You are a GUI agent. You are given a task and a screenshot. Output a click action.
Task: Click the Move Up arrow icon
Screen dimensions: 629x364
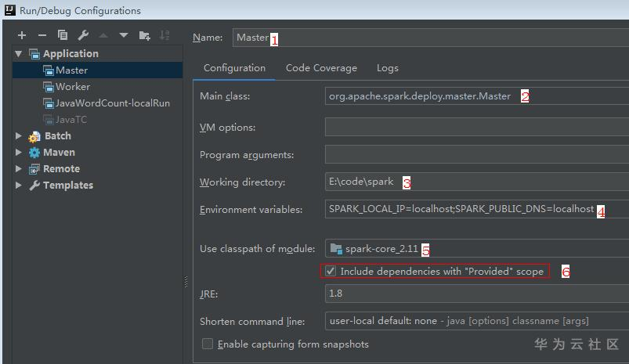click(x=103, y=35)
